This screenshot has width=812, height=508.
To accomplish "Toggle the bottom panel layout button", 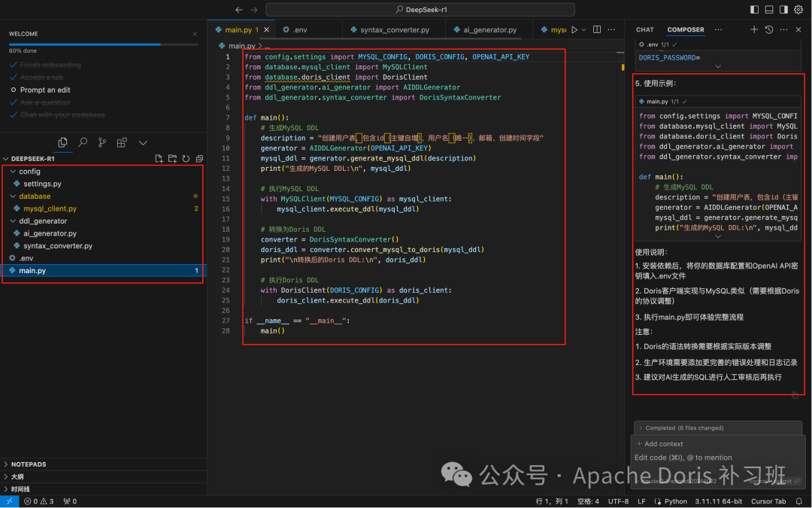I will tap(769, 9).
